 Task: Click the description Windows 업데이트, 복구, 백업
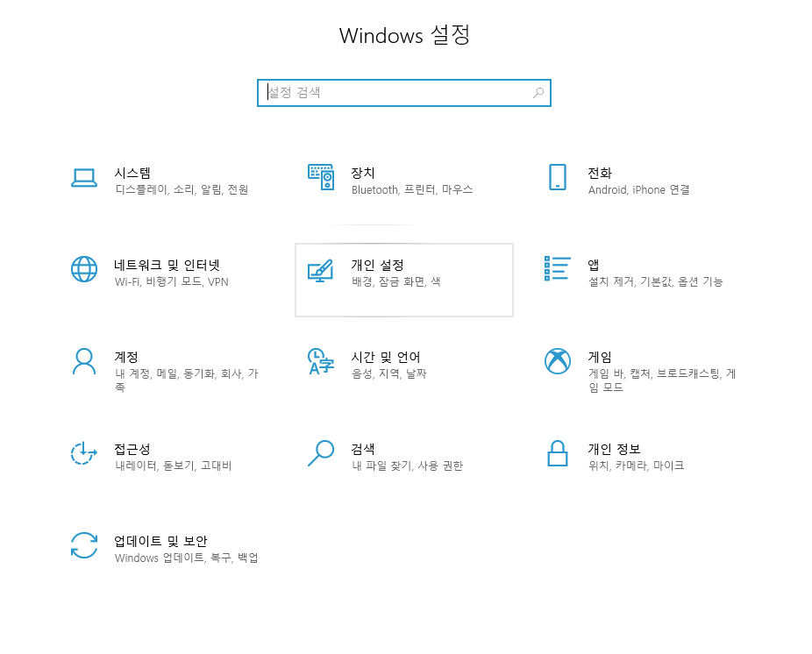[x=187, y=558]
